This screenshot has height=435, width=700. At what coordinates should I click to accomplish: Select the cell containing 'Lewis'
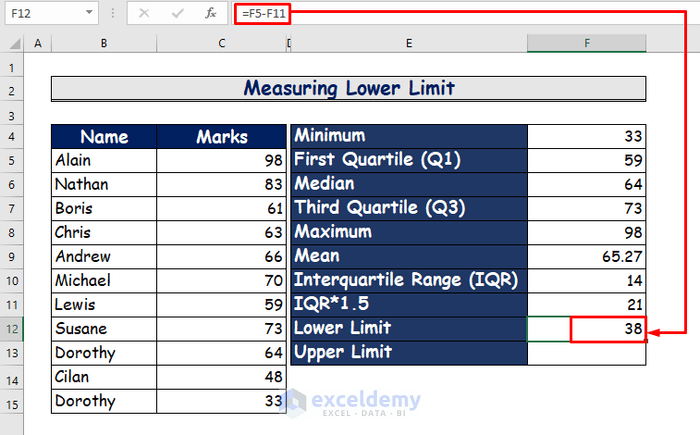pyautogui.click(x=104, y=305)
